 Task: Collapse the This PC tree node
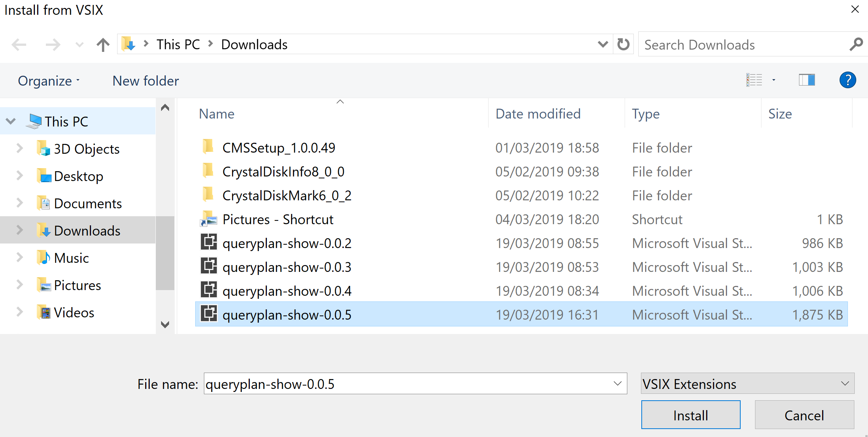click(11, 122)
